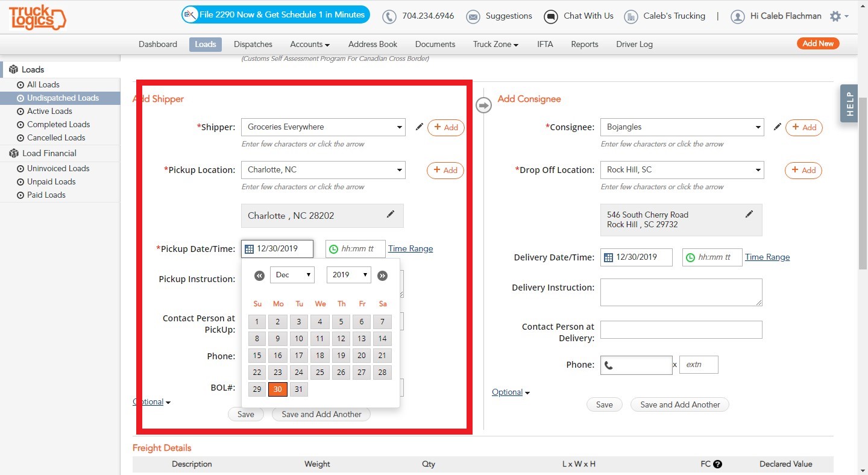Open the Driver Log tab
868x475 pixels.
coord(634,45)
